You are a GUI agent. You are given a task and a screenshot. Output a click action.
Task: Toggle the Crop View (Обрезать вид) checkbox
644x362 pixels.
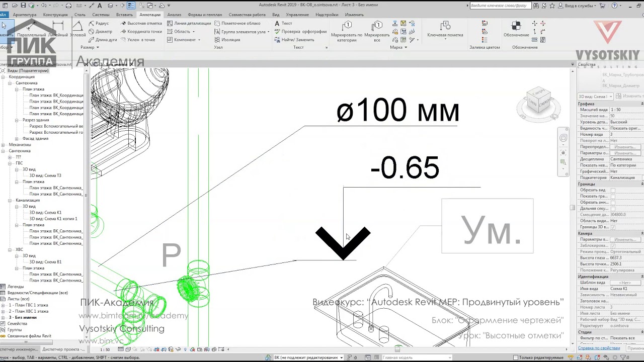click(x=613, y=190)
